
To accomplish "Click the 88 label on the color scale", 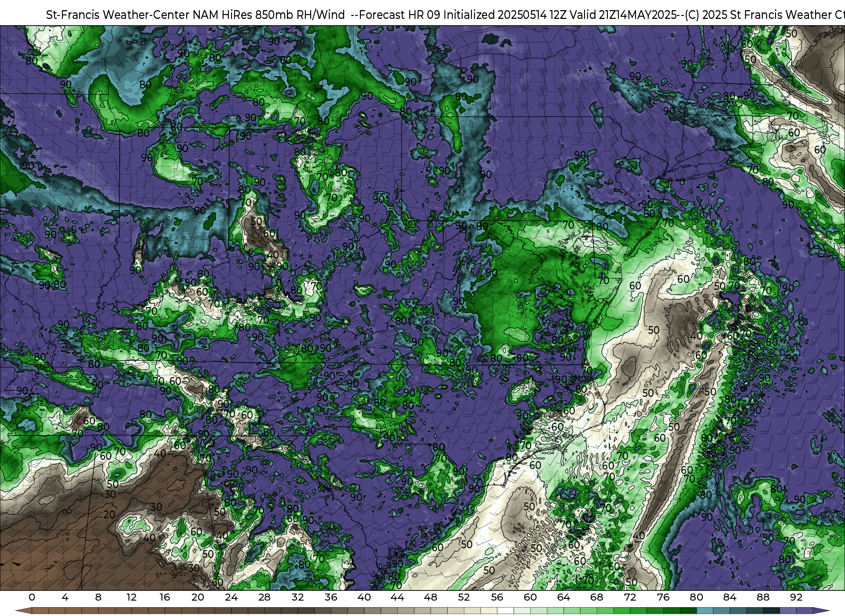I will click(x=763, y=597).
